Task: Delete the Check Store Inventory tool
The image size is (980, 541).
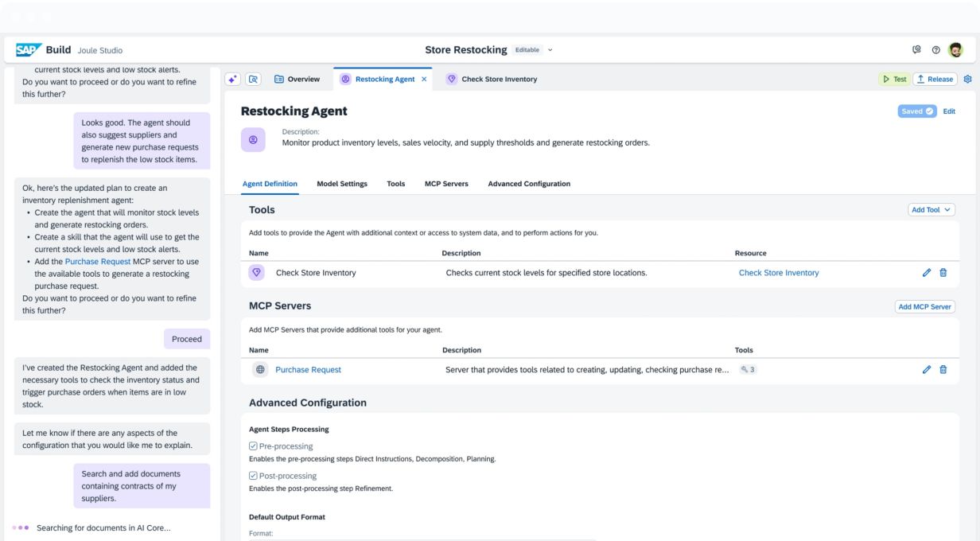Action: pos(943,273)
